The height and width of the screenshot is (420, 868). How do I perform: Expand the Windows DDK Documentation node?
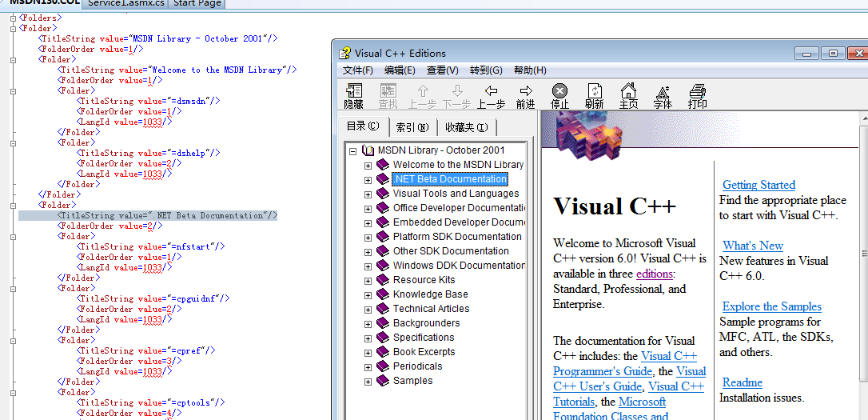[368, 266]
